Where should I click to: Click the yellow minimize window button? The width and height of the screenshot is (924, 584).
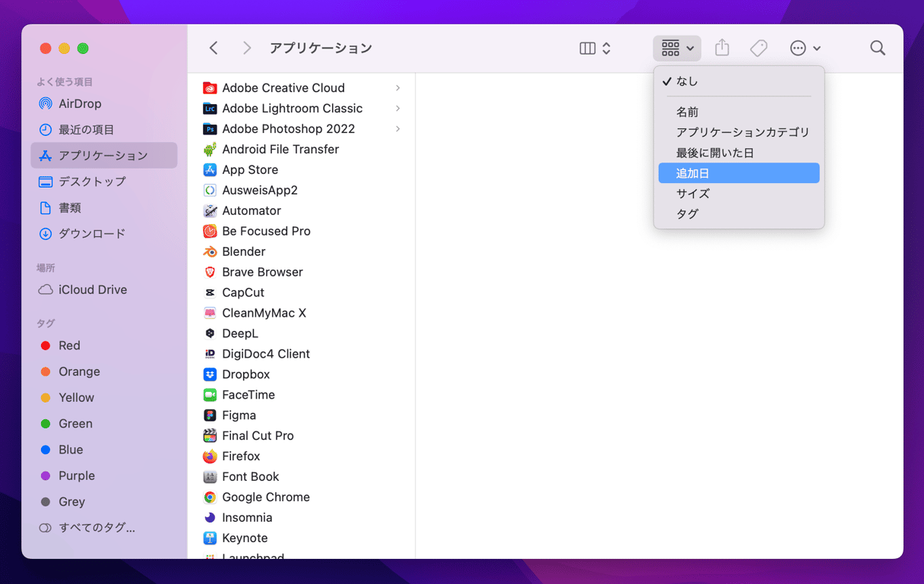[x=64, y=49]
